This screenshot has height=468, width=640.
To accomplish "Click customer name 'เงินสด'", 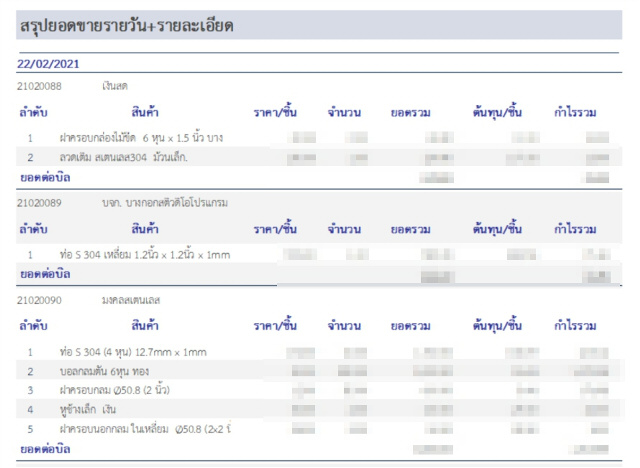I will [x=115, y=86].
